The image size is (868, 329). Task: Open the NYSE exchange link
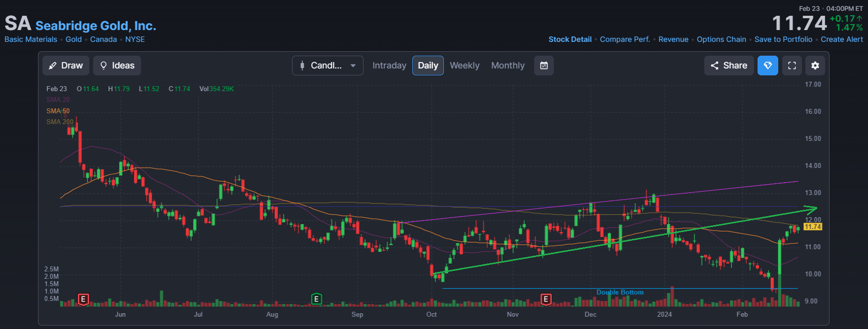(135, 39)
